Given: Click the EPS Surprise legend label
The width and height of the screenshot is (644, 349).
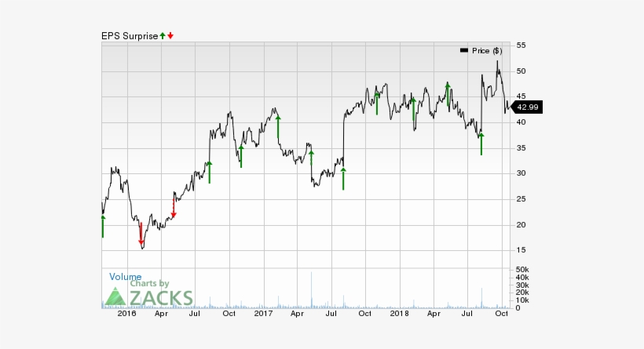Looking at the screenshot, I should pyautogui.click(x=130, y=36).
